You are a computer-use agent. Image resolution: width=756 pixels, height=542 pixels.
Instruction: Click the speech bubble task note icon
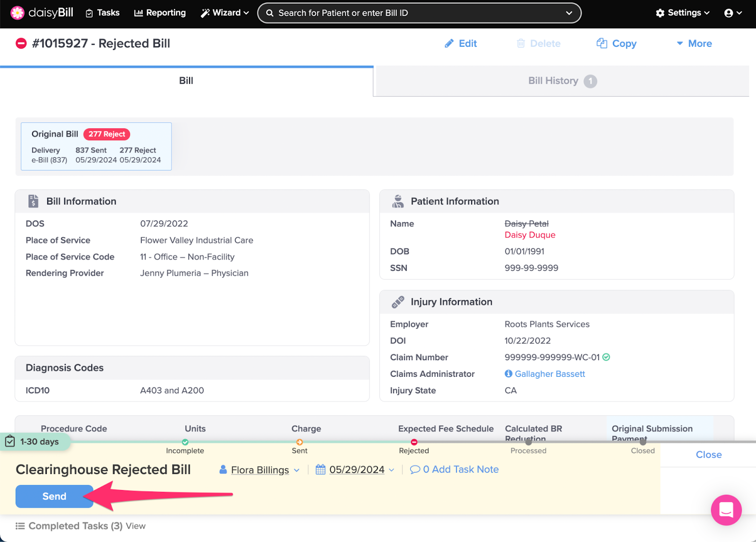(415, 469)
